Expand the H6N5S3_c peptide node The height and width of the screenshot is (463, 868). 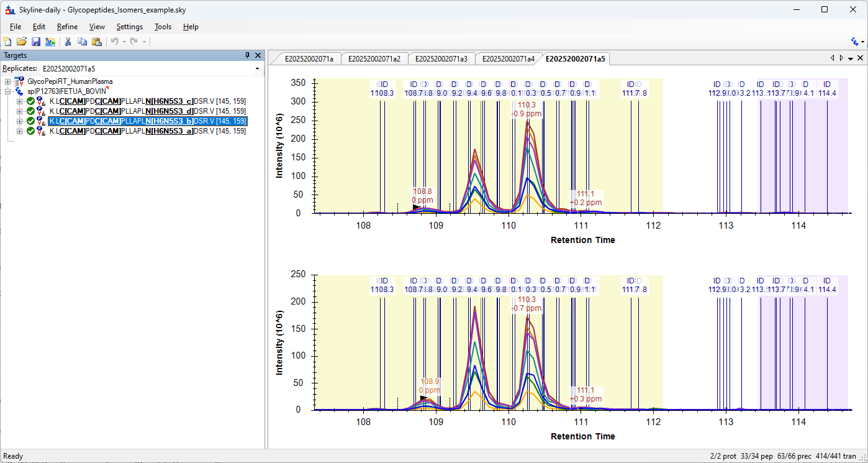(x=20, y=101)
